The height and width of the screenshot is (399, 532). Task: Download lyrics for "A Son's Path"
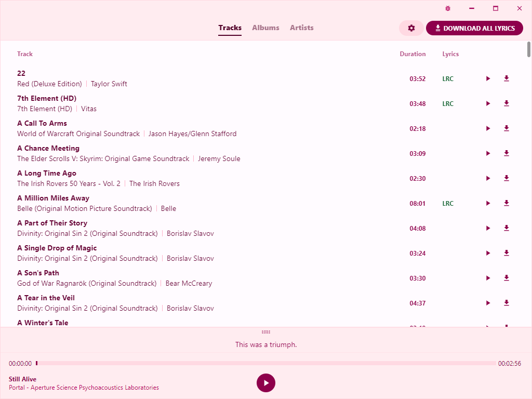click(x=507, y=278)
